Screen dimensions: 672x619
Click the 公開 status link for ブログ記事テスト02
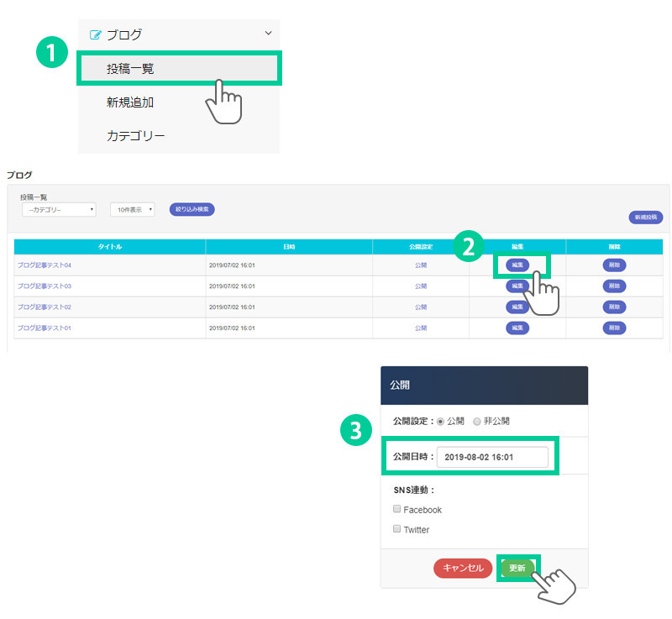coord(421,307)
